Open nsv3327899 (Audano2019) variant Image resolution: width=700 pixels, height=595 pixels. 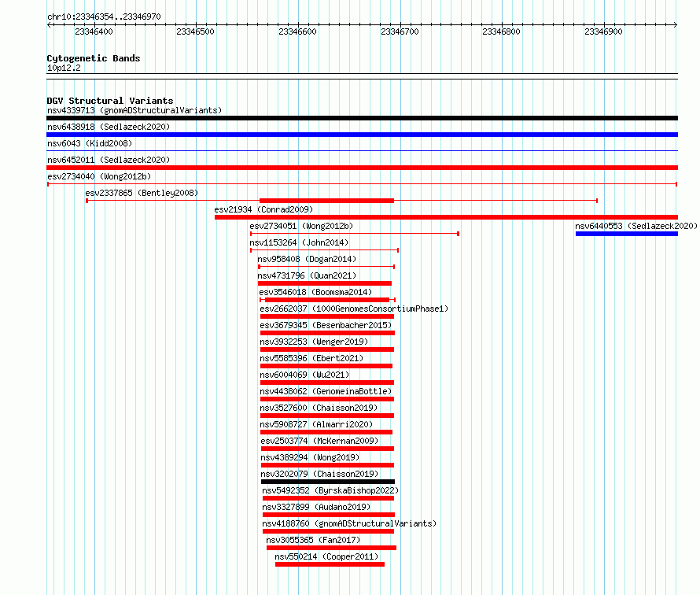316,507
